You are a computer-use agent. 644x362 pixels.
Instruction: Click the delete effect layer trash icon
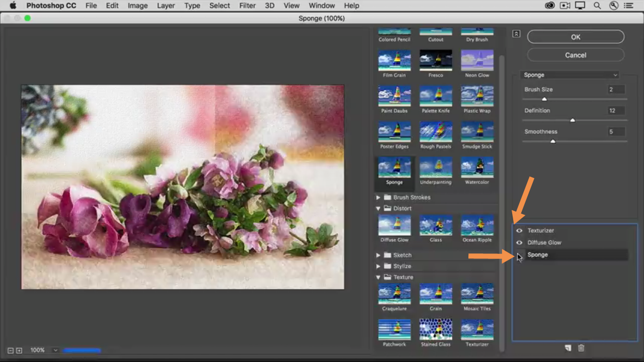(x=581, y=348)
